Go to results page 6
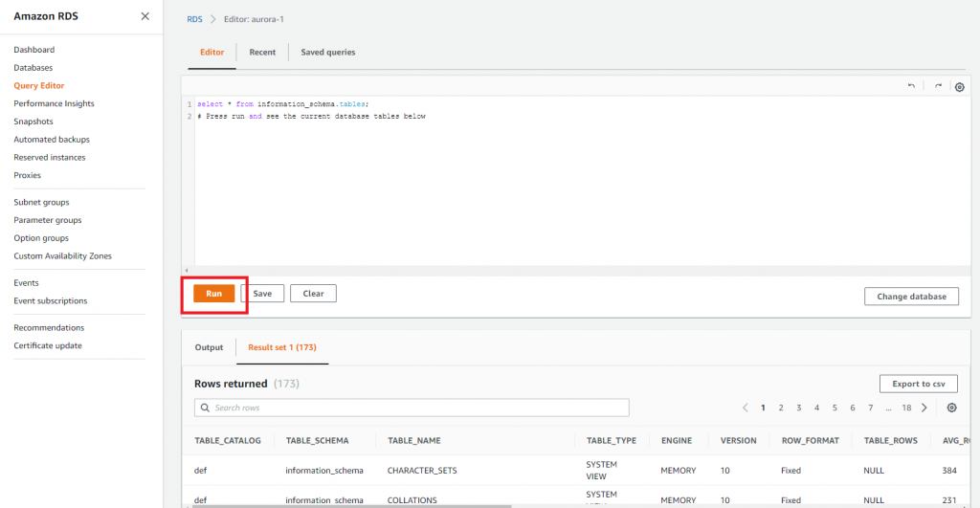 853,408
